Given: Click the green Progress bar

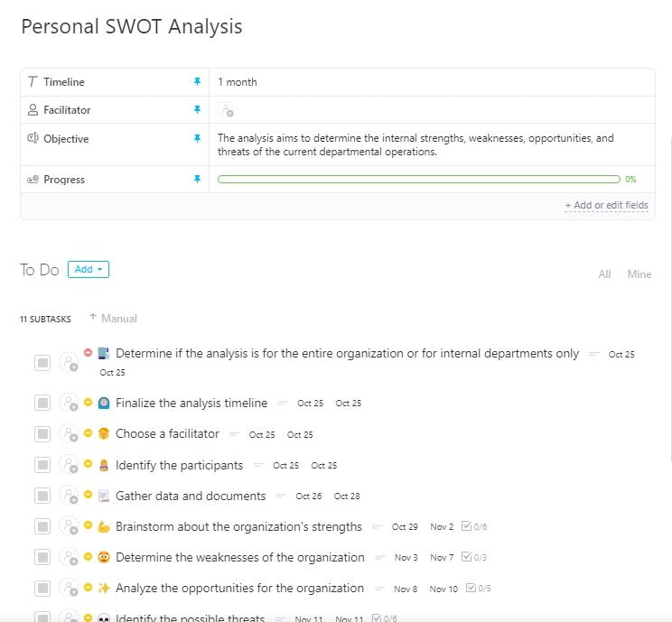Looking at the screenshot, I should [x=418, y=180].
